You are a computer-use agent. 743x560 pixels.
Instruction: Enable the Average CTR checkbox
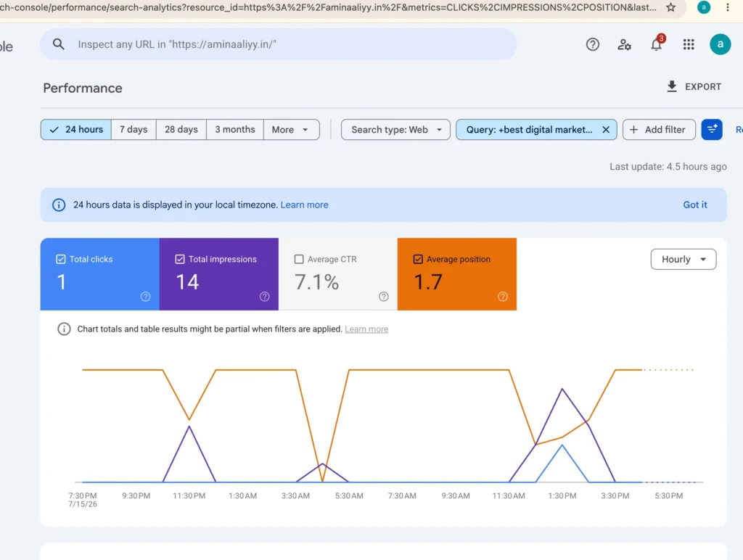[299, 259]
